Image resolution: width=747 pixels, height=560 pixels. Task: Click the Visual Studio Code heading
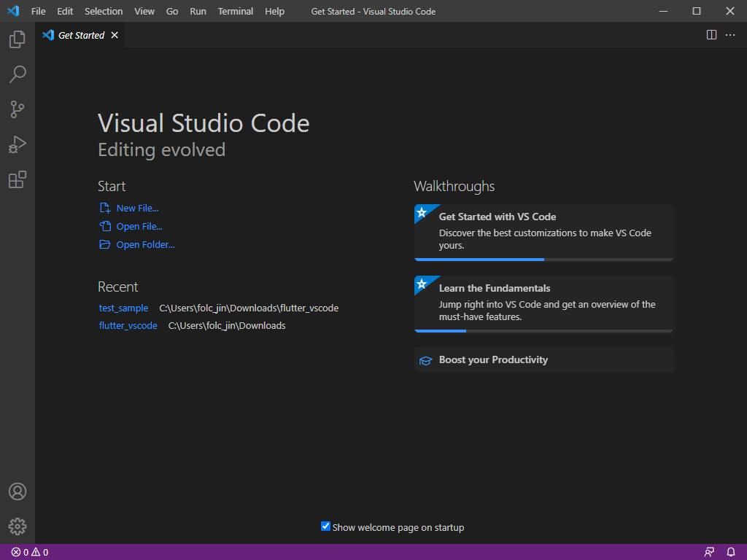204,123
